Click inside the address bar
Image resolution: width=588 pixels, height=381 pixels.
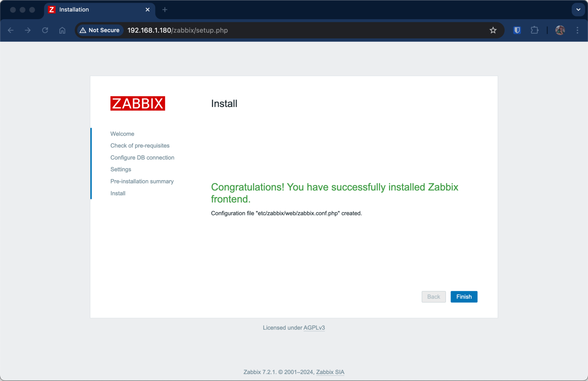(x=268, y=30)
